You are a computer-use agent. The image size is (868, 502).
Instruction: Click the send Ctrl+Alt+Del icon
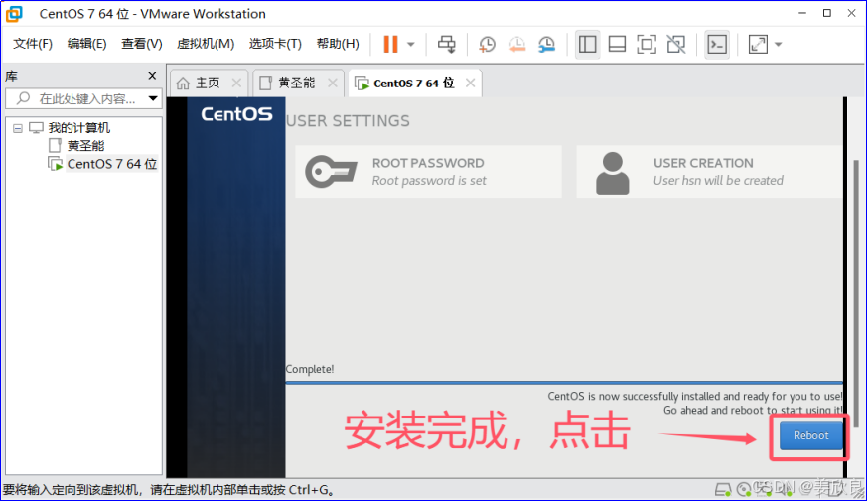pos(446,45)
